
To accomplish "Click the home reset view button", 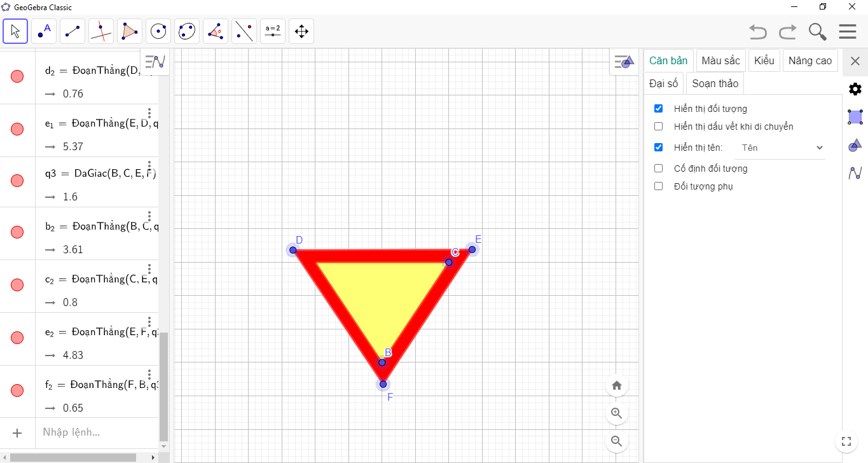I will [x=616, y=385].
